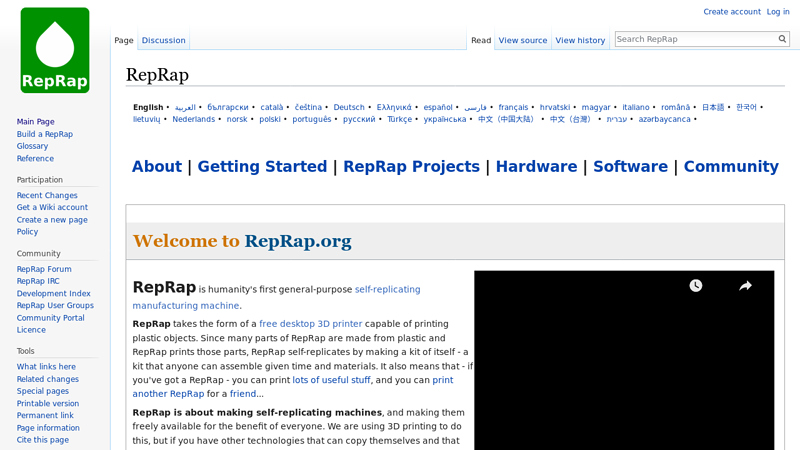Viewport: 800px width, 450px height.
Task: Open free desktop 3D printer link
Action: [310, 323]
